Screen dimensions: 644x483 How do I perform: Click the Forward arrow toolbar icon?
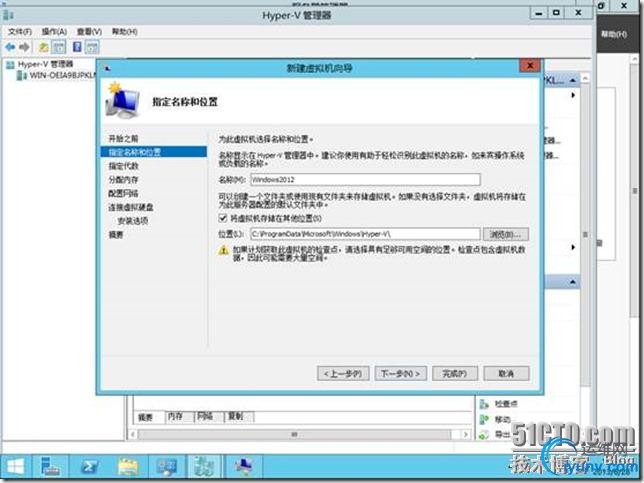coord(24,47)
